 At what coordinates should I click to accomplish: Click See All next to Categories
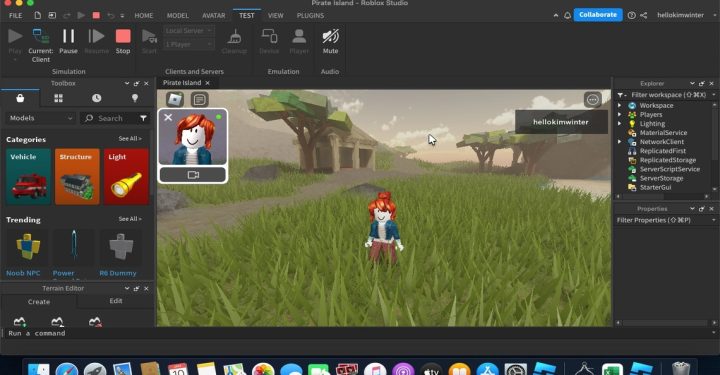pyautogui.click(x=130, y=139)
